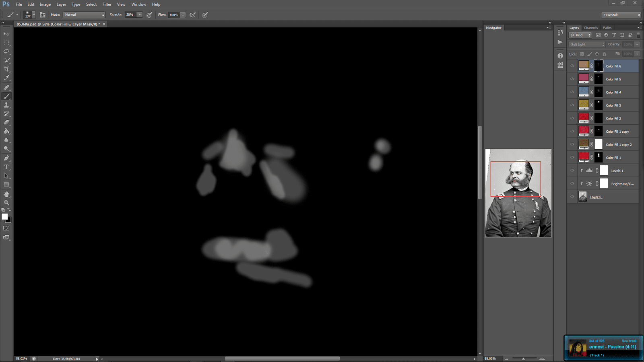The image size is (644, 362).
Task: Select the Crop tool
Action: 6,69
